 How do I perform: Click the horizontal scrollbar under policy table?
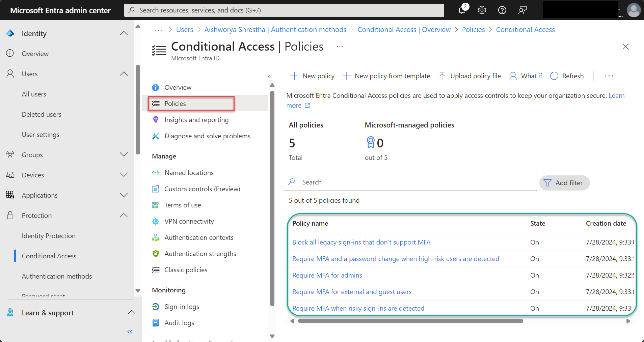pyautogui.click(x=410, y=321)
